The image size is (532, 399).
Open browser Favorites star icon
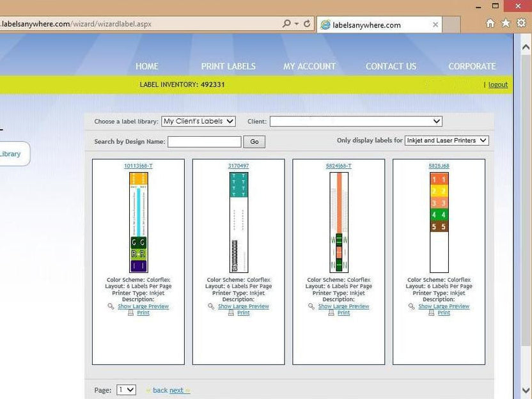point(505,22)
